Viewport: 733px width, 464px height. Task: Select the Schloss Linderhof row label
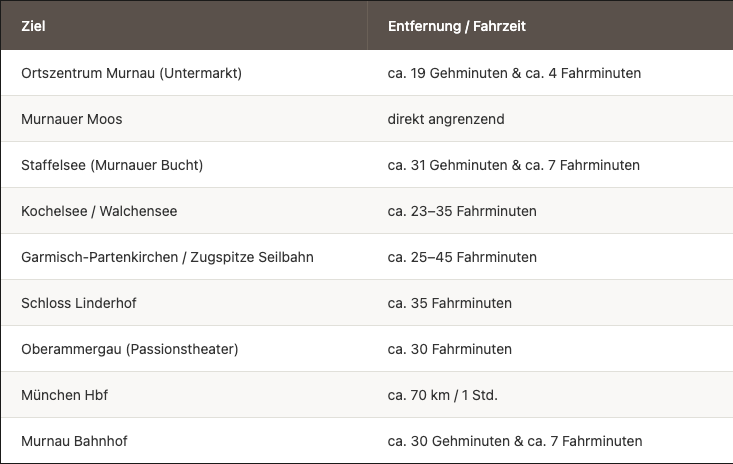[79, 303]
